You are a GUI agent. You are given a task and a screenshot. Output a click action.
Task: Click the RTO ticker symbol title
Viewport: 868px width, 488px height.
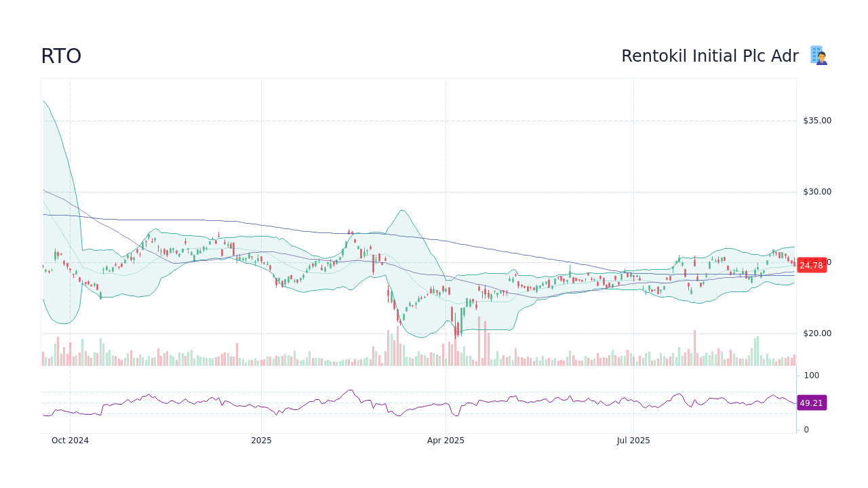(x=61, y=56)
